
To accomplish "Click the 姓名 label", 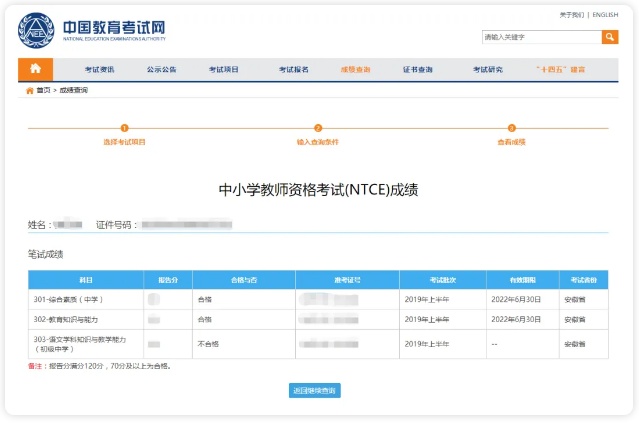I will (x=39, y=225).
